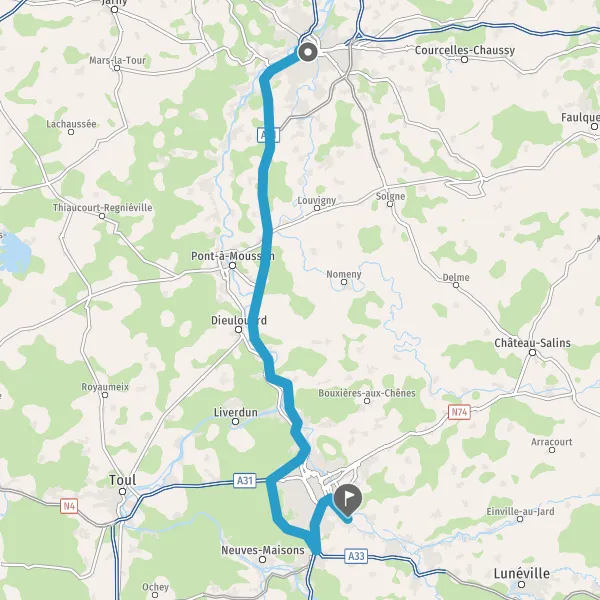Select the Bouxières-aux-Chênes label

tap(367, 393)
